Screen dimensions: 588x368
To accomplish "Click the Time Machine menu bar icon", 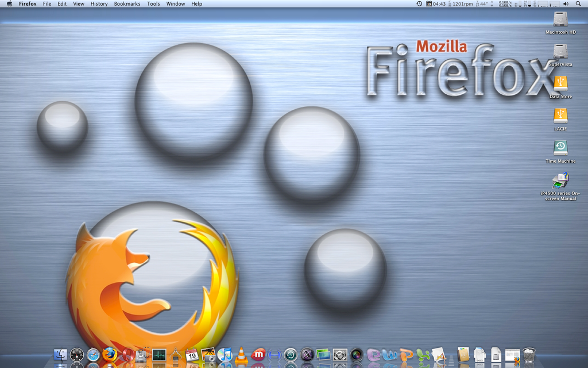I will pos(419,4).
